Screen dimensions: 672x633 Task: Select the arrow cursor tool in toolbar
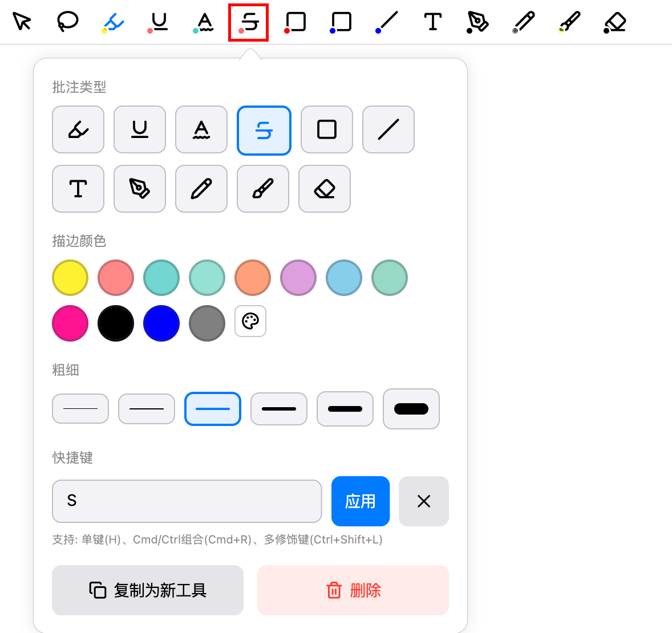click(22, 22)
